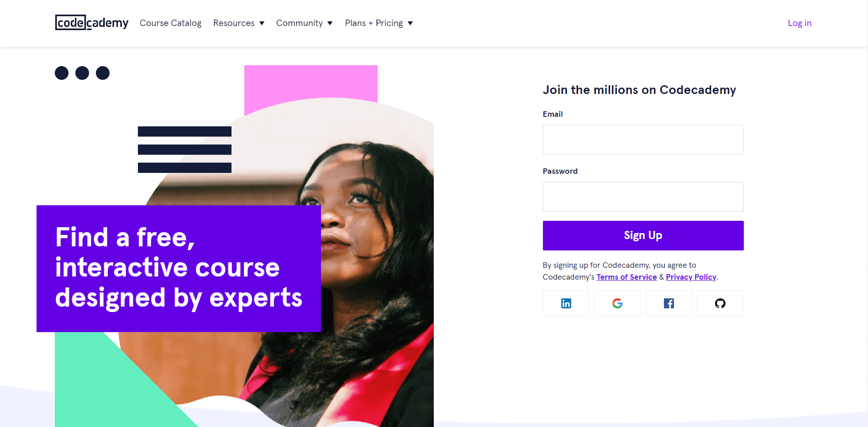
Task: Open the Course Catalog menu item
Action: point(170,23)
